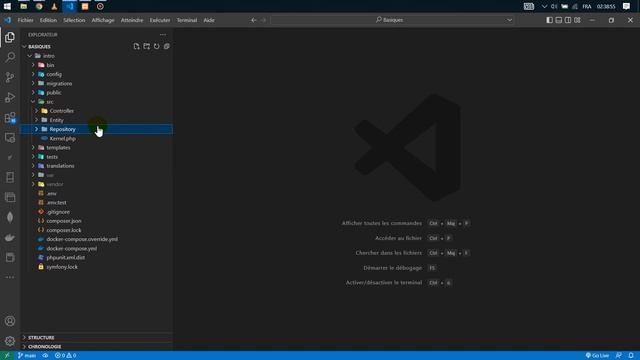The width and height of the screenshot is (640, 360).
Task: Open the Affichage menu
Action: 103,20
